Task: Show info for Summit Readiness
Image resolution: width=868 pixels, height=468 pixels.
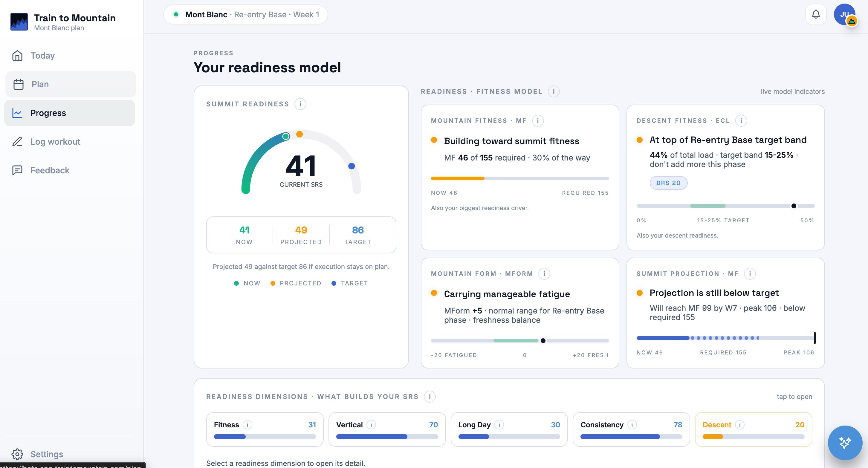Action: pos(300,104)
